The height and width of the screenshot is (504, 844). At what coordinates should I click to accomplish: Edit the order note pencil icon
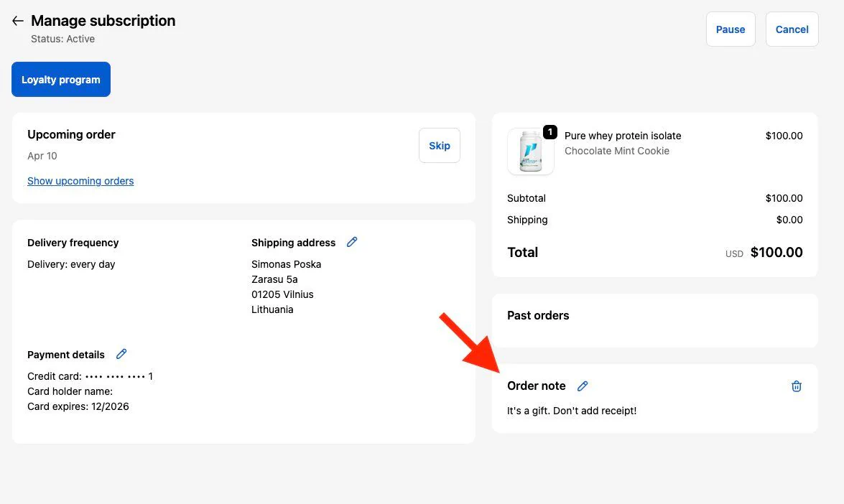pos(583,386)
